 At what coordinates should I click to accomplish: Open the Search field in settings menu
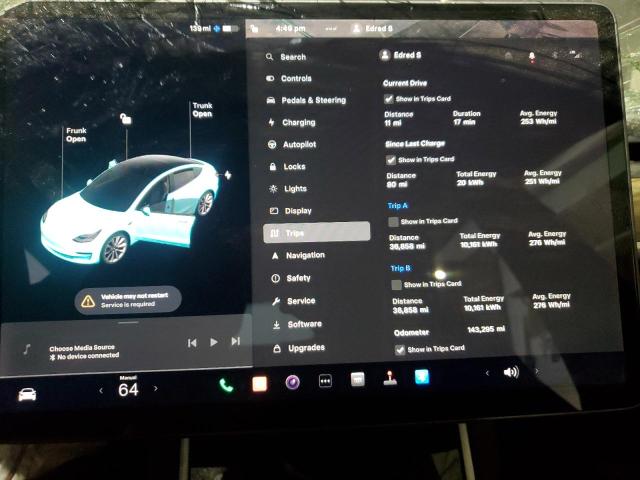click(x=286, y=57)
